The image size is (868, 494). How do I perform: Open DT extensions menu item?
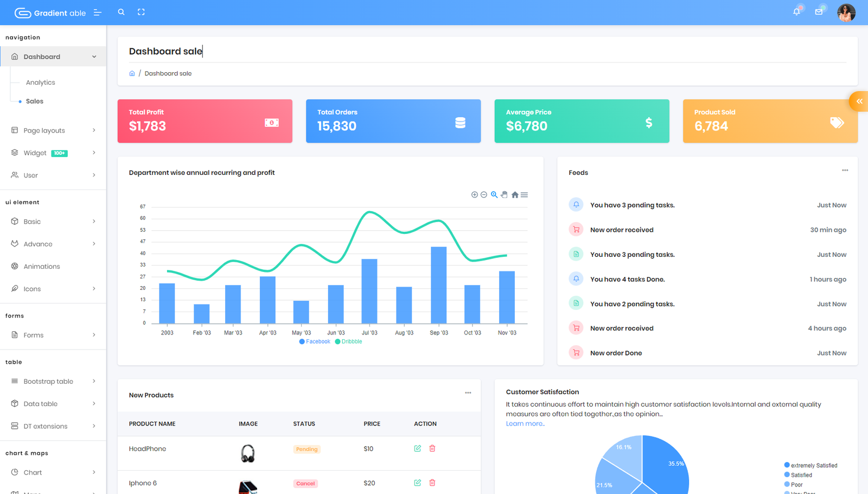point(53,426)
